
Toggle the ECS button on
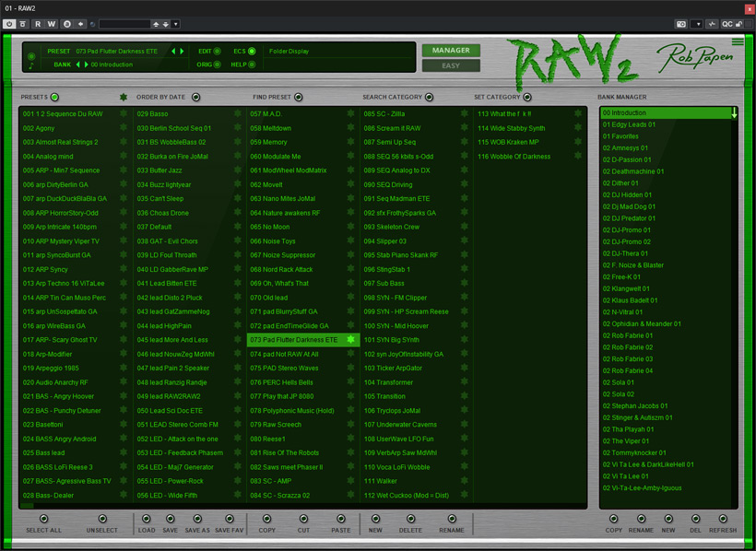point(252,51)
